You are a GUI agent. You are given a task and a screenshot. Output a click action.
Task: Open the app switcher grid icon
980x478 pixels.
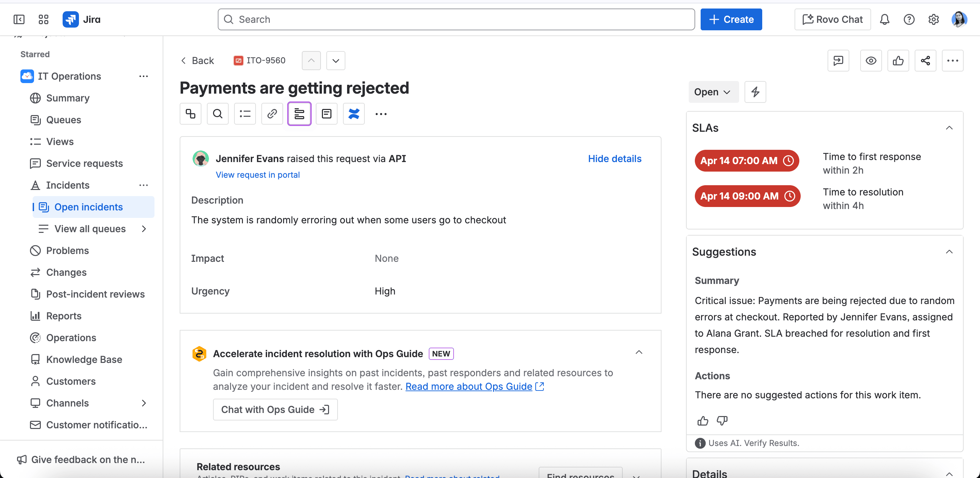click(43, 19)
